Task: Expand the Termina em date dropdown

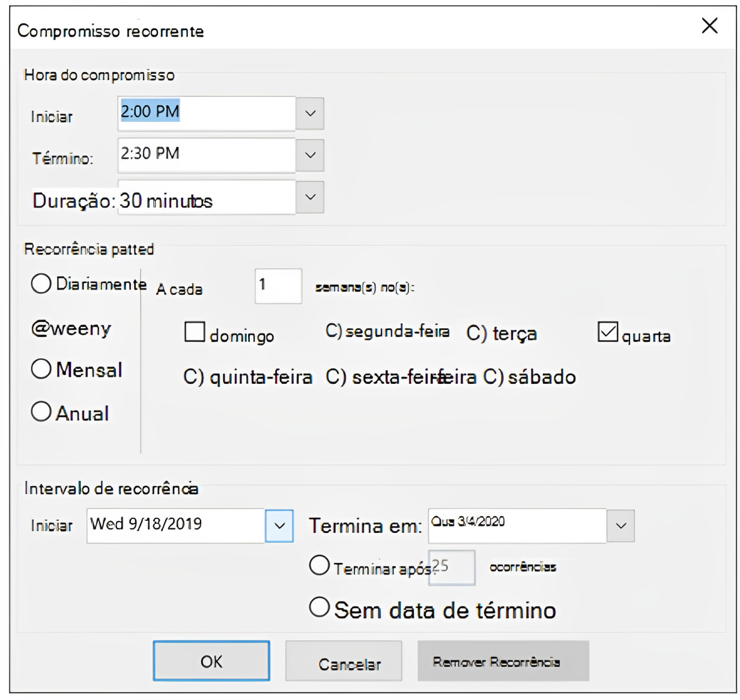Action: (621, 525)
